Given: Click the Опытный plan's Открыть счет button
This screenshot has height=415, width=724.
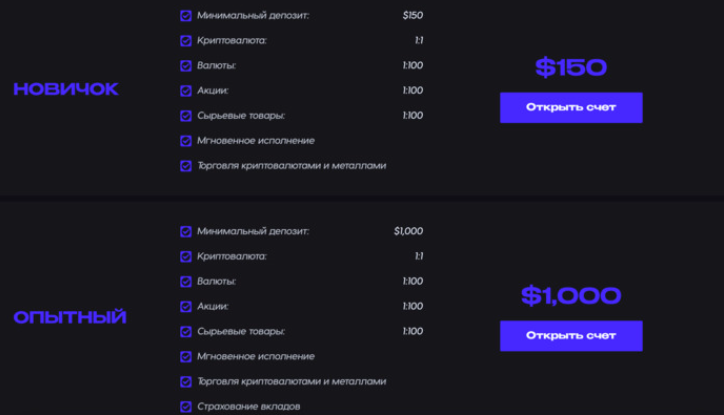Looking at the screenshot, I should click(x=571, y=335).
